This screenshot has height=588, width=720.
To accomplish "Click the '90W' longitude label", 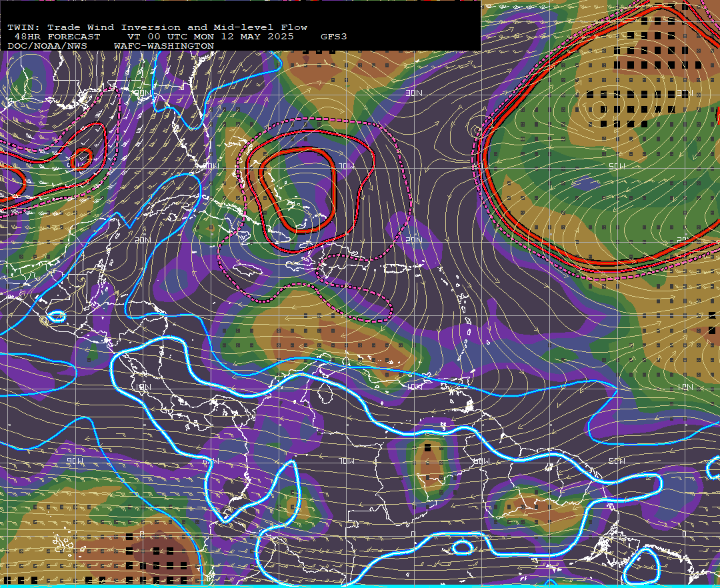I will pyautogui.click(x=75, y=461).
